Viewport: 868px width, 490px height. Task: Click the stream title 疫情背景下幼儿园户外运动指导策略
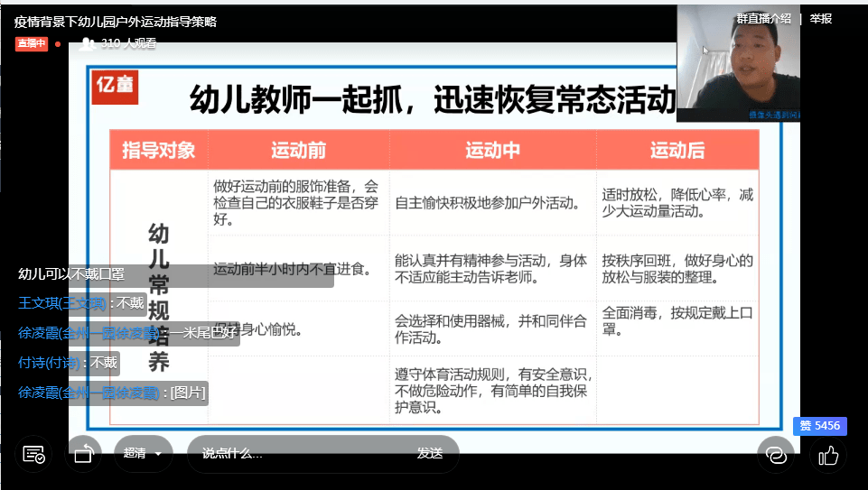(x=115, y=22)
